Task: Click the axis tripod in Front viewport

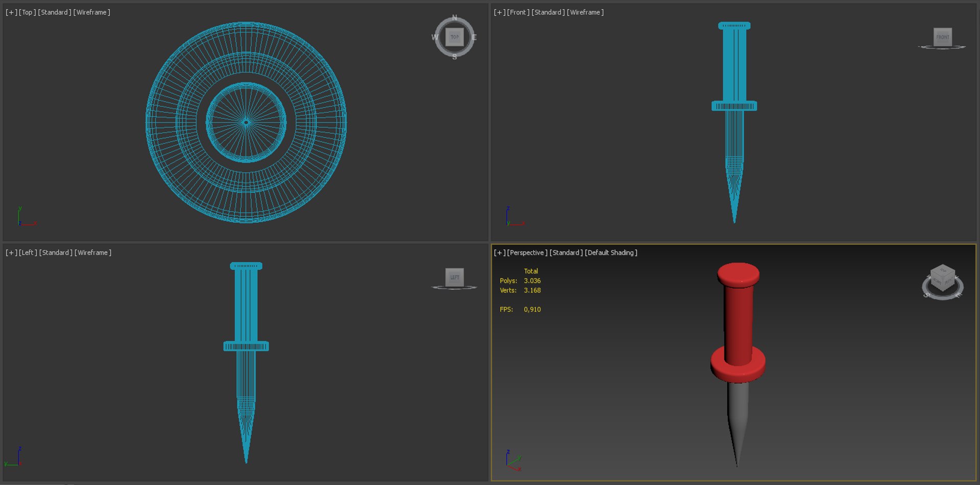Action: tap(514, 216)
